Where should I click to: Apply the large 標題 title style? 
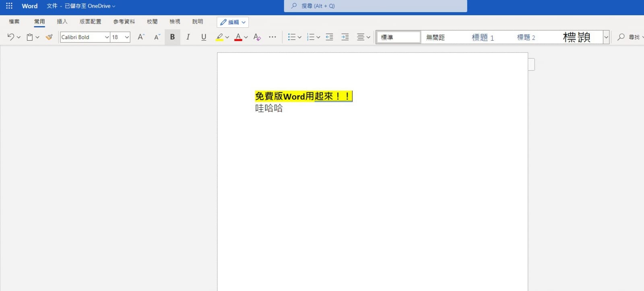point(576,37)
